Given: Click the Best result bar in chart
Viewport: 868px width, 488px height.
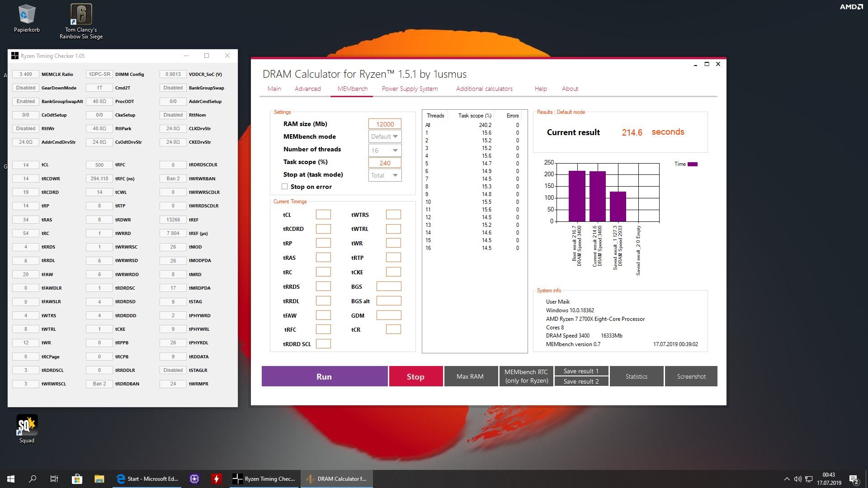Looking at the screenshot, I should [577, 196].
